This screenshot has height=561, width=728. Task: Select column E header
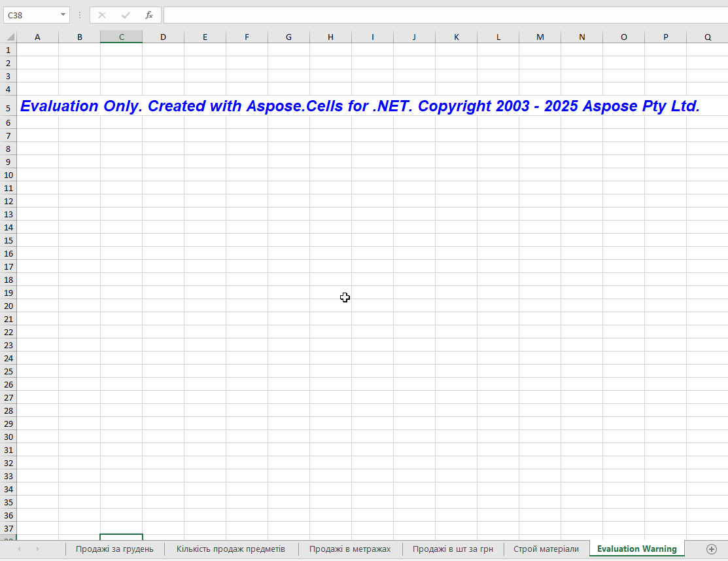click(205, 37)
